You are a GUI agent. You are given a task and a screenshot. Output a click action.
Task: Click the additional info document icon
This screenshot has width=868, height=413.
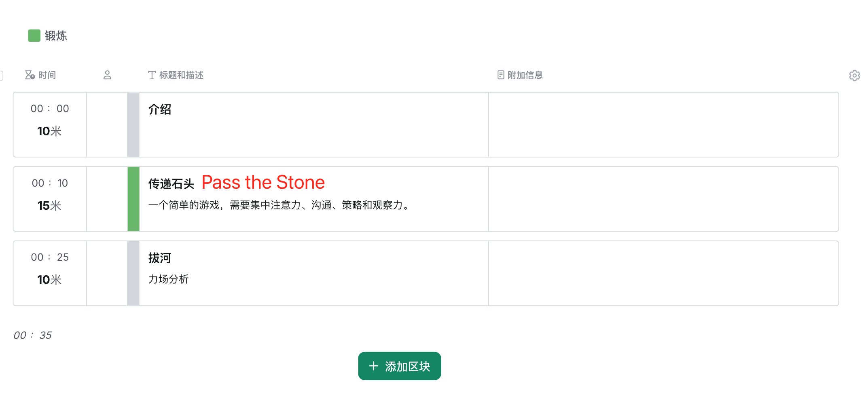point(501,75)
